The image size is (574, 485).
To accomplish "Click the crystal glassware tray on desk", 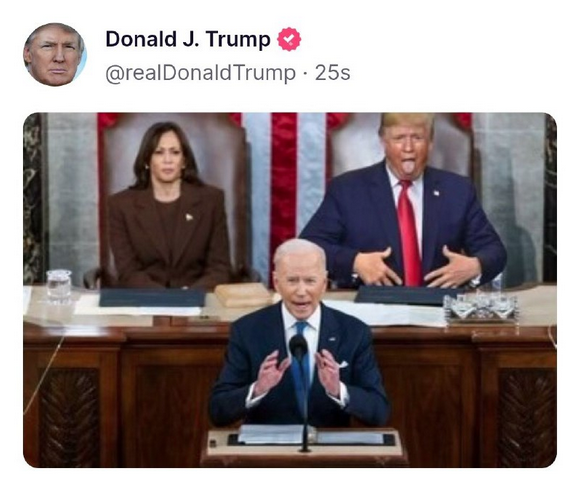I will [481, 306].
